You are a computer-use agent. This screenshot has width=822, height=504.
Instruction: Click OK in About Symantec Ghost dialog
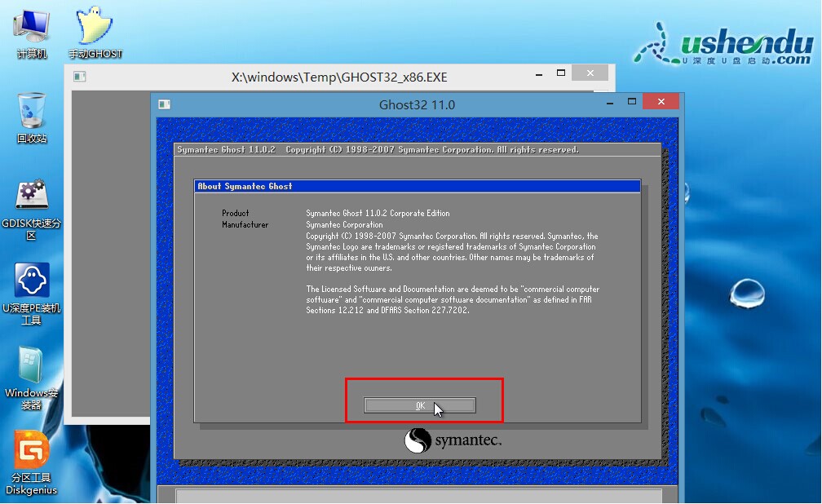pyautogui.click(x=420, y=405)
